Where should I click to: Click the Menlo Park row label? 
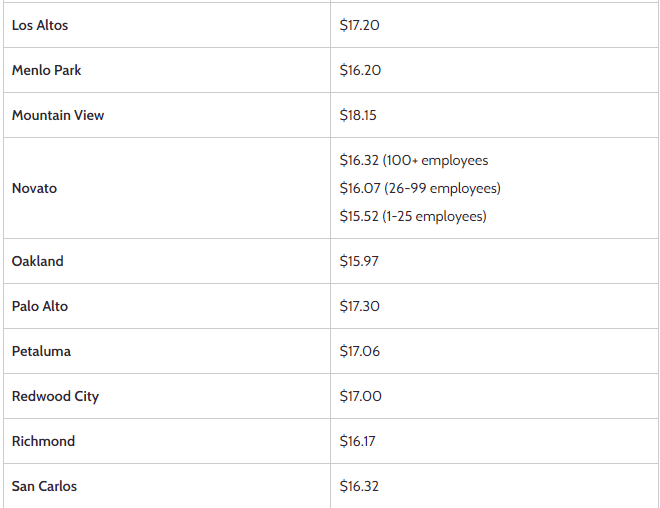click(47, 70)
